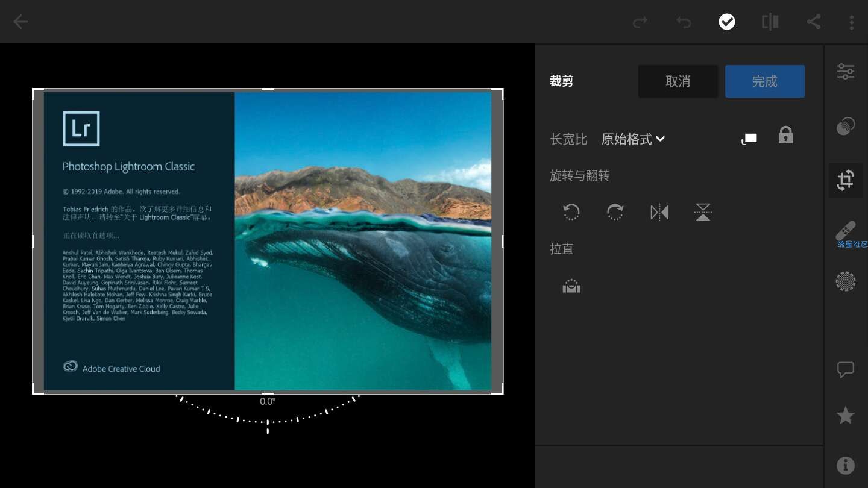Image resolution: width=868 pixels, height=488 pixels.
Task: Rotate the image clockwise
Action: click(x=615, y=212)
